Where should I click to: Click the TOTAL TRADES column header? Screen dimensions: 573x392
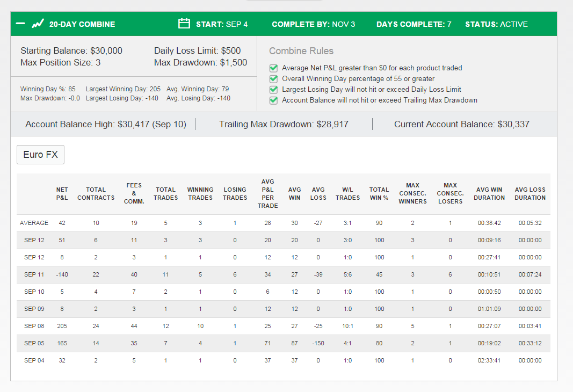pyautogui.click(x=165, y=194)
